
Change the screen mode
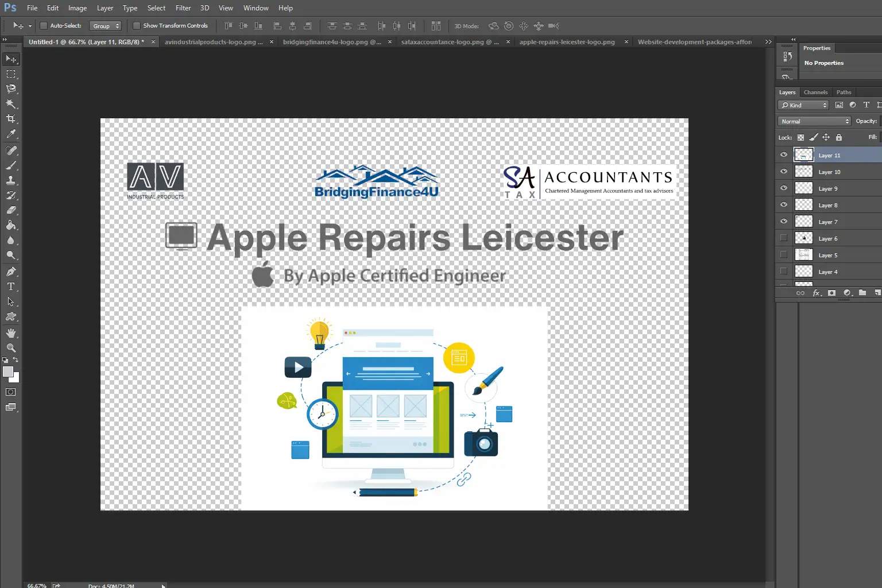(11, 407)
